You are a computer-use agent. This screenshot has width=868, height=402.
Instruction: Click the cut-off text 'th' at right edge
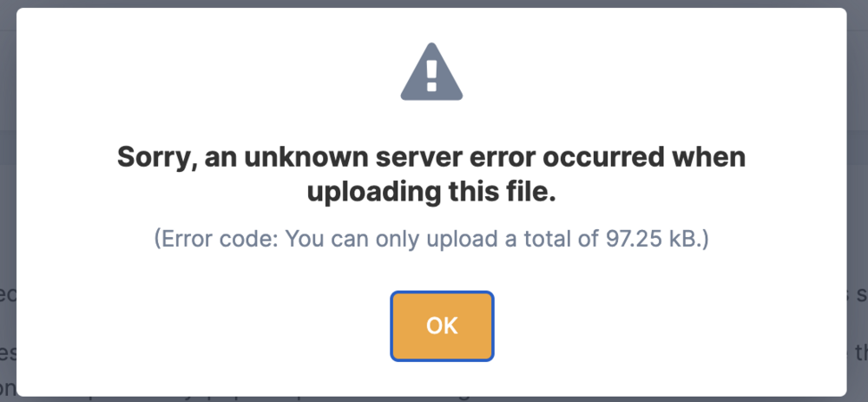[x=861, y=353]
